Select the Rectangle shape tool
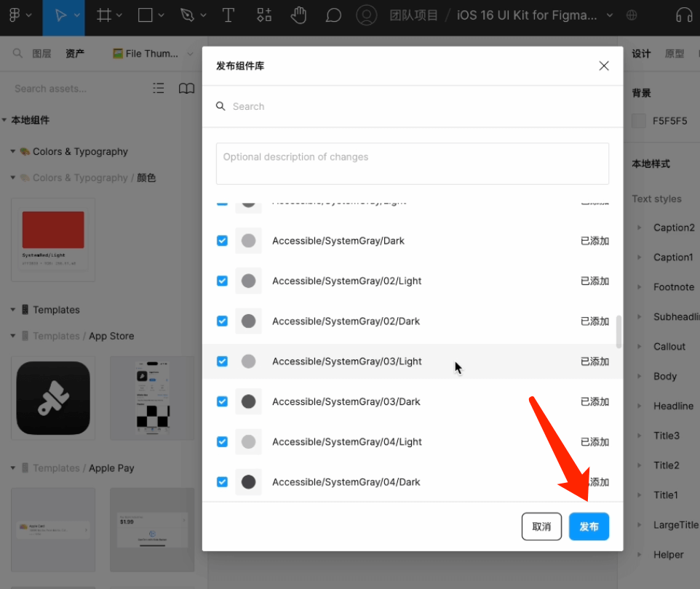The image size is (700, 589). tap(146, 15)
